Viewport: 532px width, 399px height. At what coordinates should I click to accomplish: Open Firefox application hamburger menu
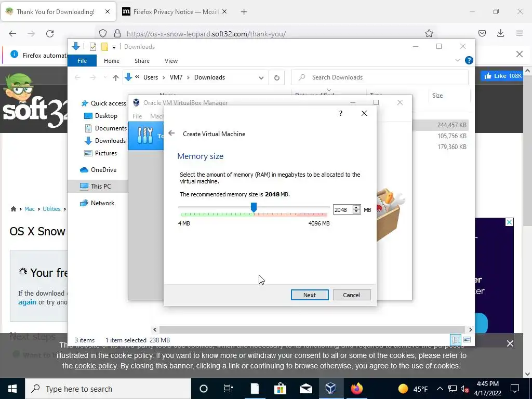coord(520,33)
